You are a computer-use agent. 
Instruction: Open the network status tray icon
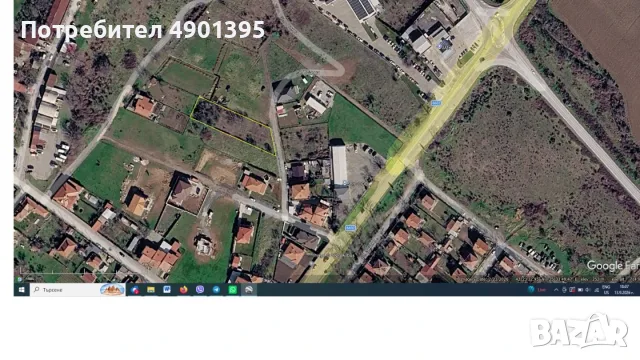pyautogui.click(x=597, y=290)
